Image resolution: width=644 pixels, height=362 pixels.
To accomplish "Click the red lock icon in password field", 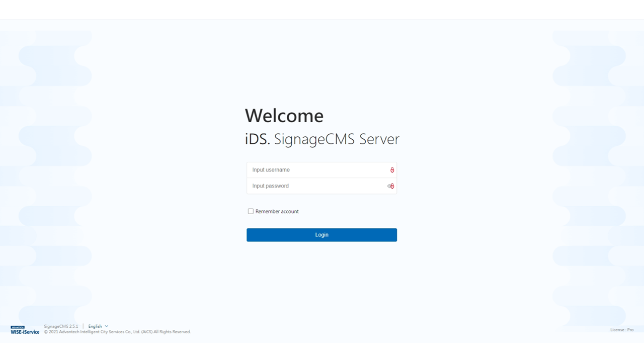I will [x=392, y=186].
